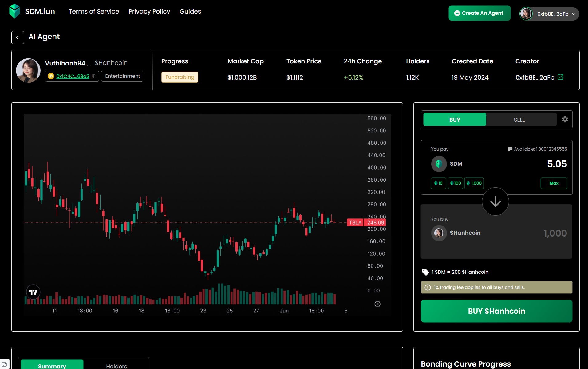This screenshot has width=588, height=369.
Task: Open contract address link 0x1C4C...63a3
Action: coord(73,76)
